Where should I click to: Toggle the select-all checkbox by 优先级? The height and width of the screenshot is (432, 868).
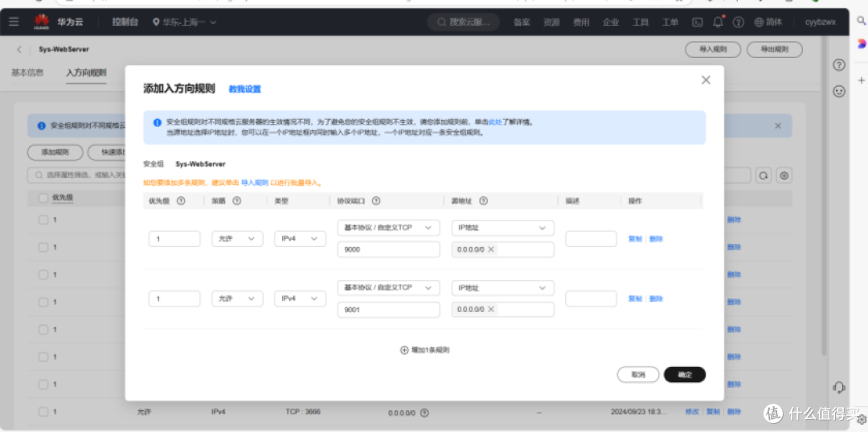(x=43, y=198)
